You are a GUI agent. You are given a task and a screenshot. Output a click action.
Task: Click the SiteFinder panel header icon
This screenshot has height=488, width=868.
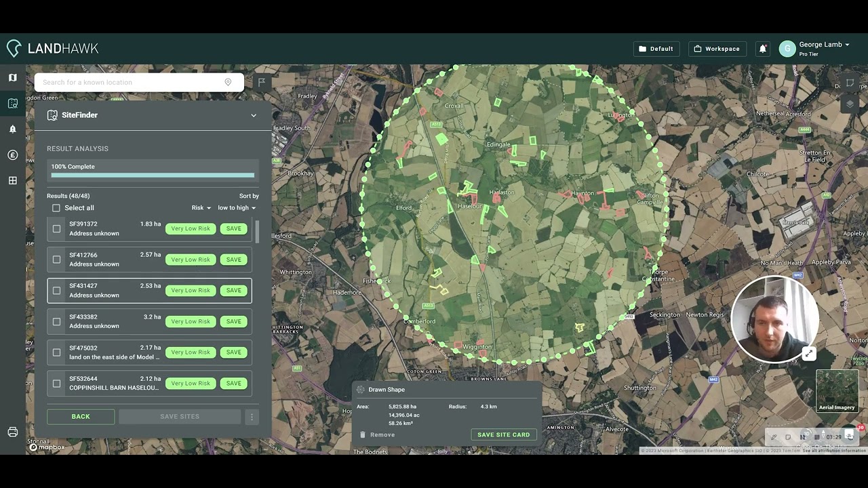52,115
